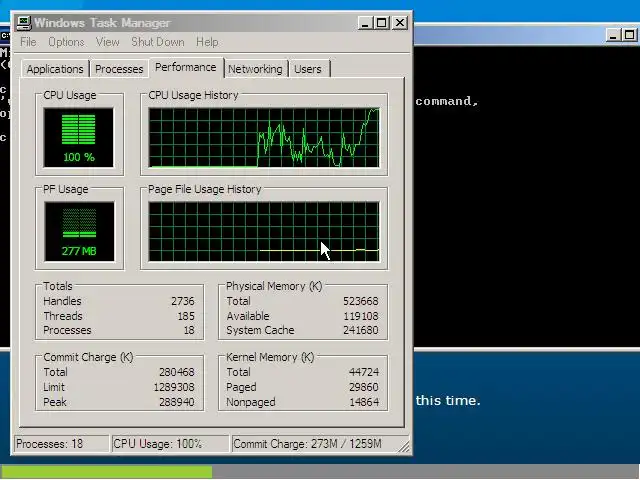Click the 'Physical Memory (K)' group heading
640x480 pixels.
(x=274, y=287)
